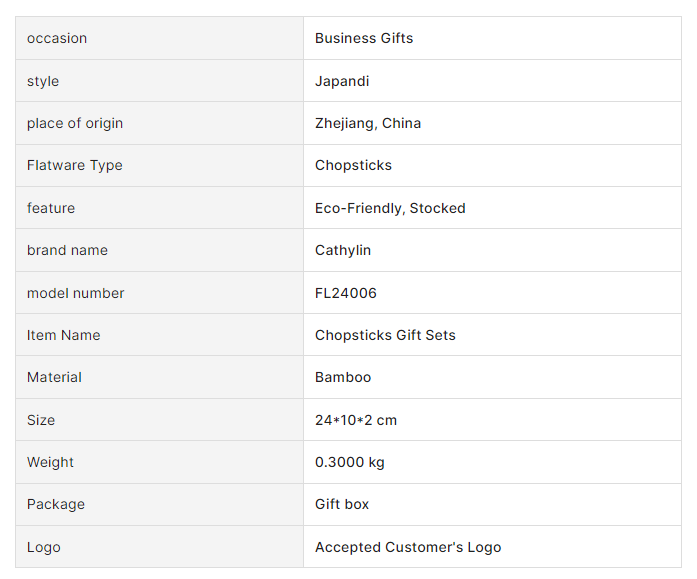Select the 'Gift box' package value
This screenshot has height=579, width=697.
[x=342, y=504]
